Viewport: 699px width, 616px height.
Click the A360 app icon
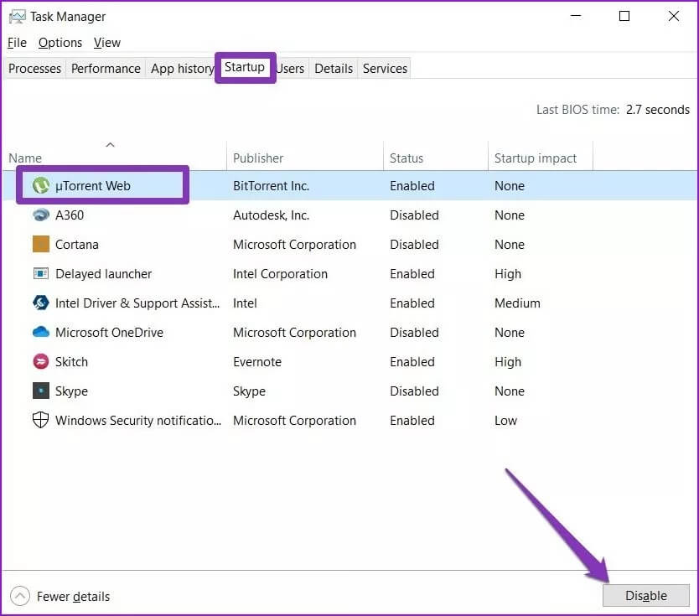point(41,215)
